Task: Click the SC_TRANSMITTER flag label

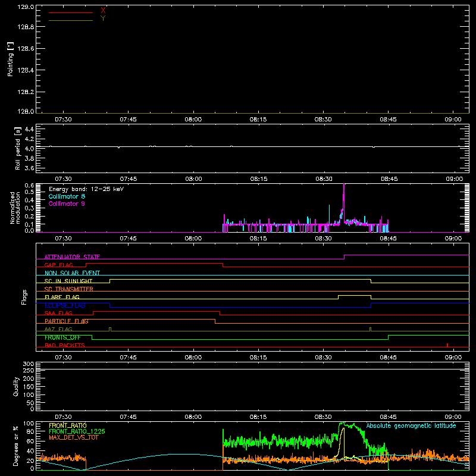Action: (x=69, y=289)
